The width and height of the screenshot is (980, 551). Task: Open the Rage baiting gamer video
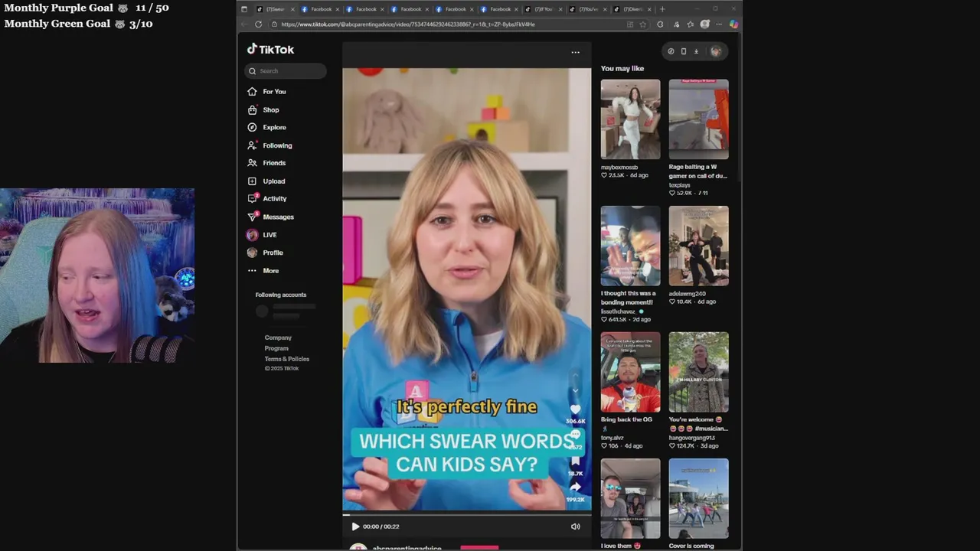tap(698, 119)
